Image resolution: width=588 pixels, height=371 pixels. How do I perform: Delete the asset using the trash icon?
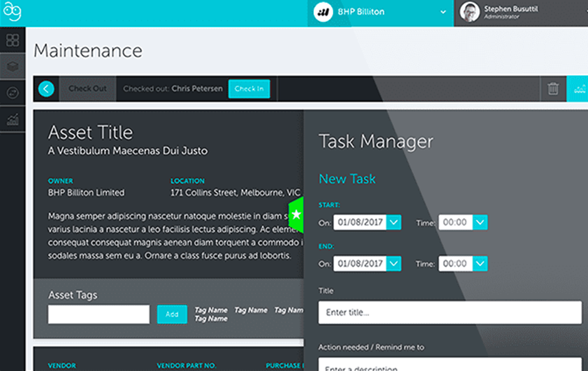point(553,89)
